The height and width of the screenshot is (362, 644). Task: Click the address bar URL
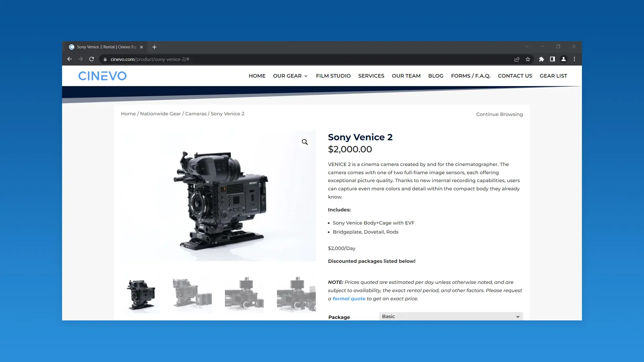point(150,59)
